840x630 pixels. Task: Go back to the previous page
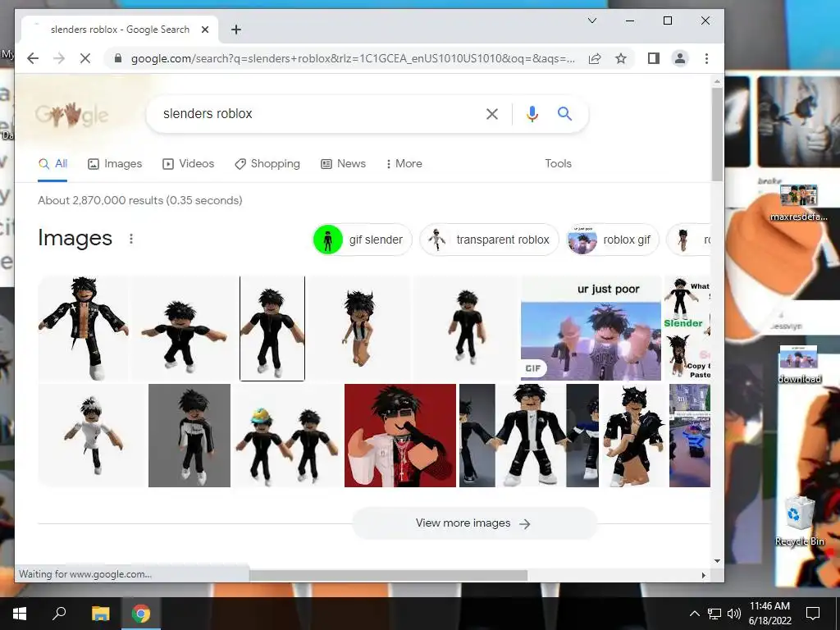click(33, 58)
